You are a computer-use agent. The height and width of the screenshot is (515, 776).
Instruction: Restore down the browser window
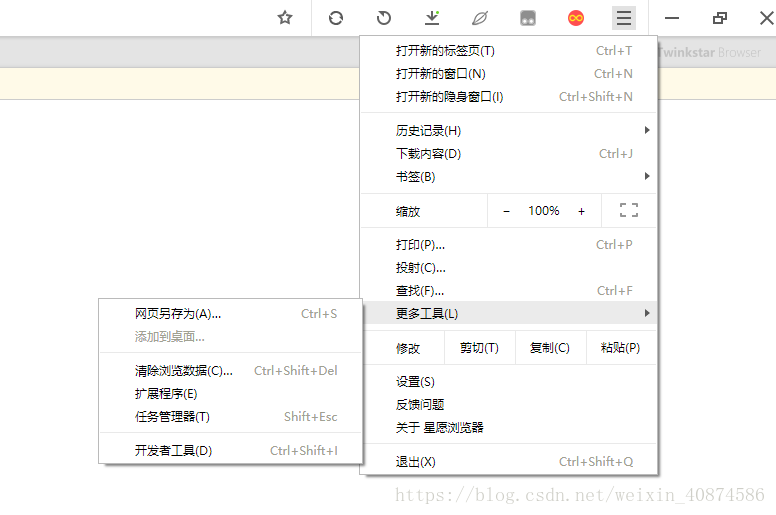pos(720,18)
